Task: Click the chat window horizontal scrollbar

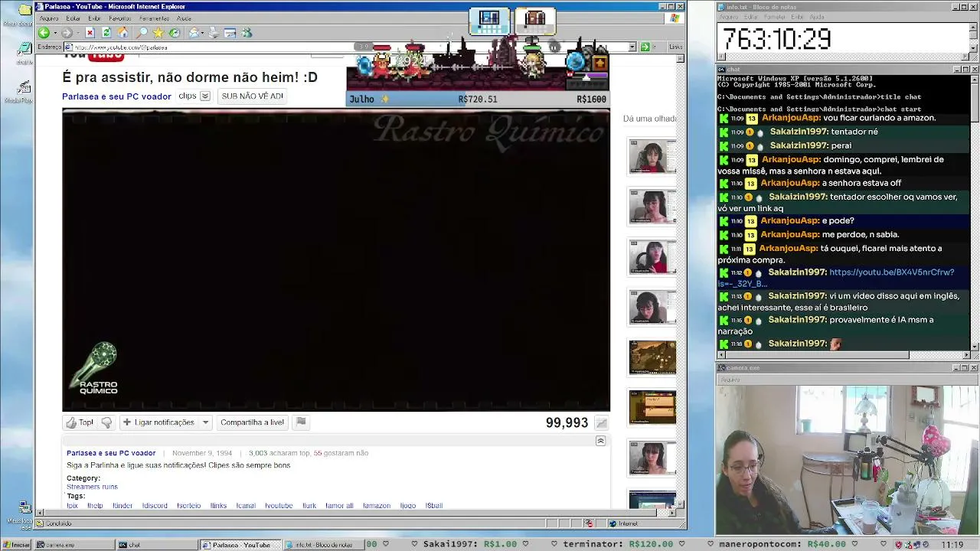Action: [844, 355]
